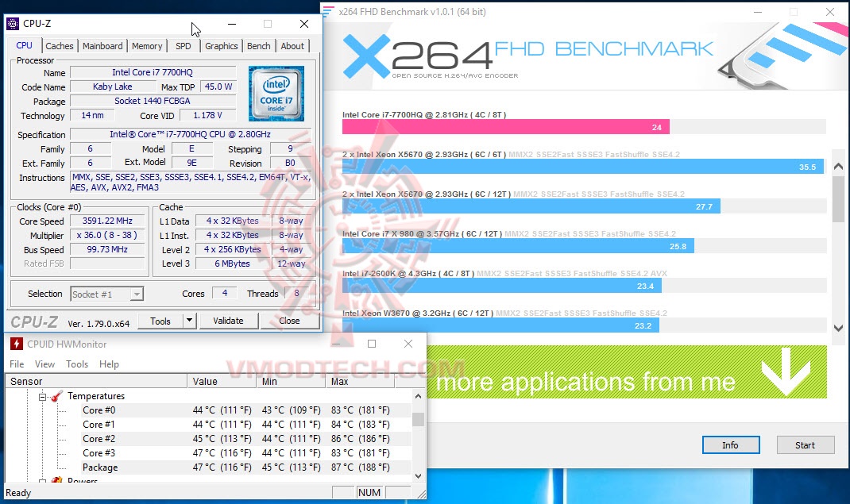Expand the Powers tree node
850x504 pixels.
(42, 481)
